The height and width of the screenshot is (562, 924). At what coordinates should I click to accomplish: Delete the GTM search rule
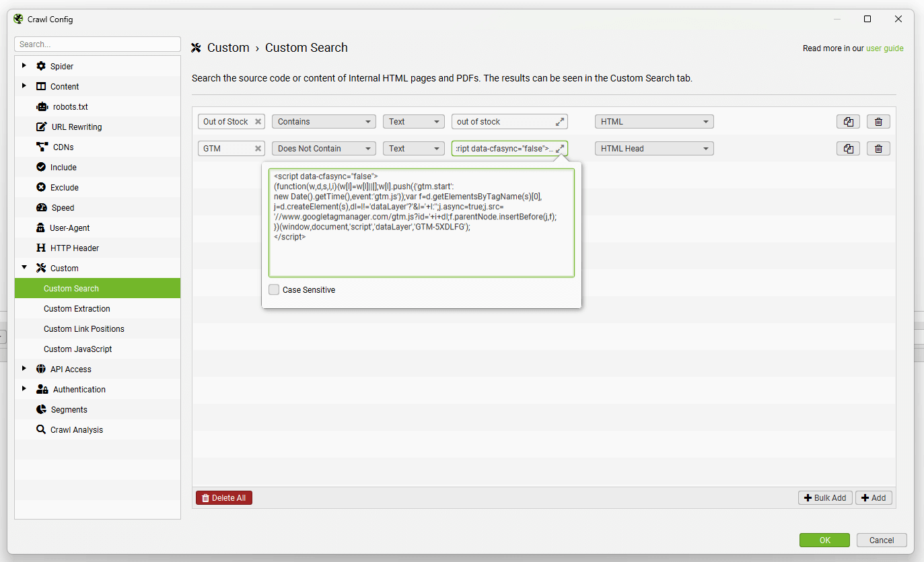pos(878,148)
